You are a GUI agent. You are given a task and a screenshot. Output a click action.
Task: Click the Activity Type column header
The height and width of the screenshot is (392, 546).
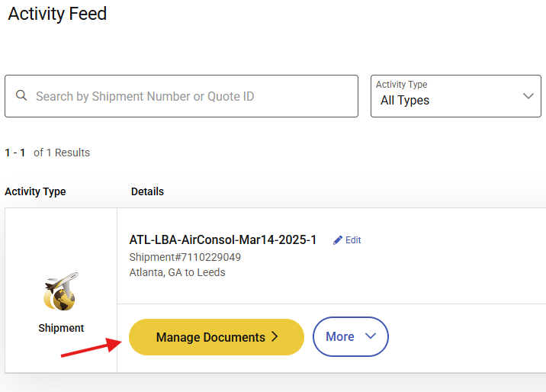click(x=35, y=191)
